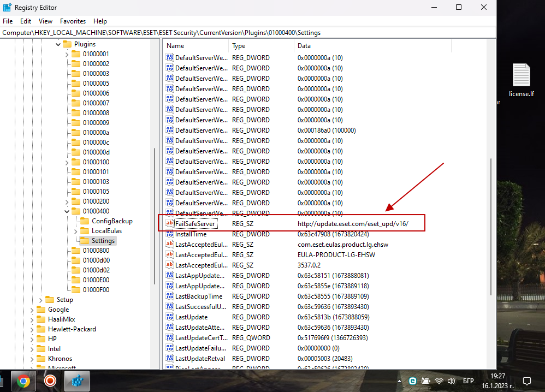Expand the Hewlett-Packard key
The width and height of the screenshot is (545, 392).
tap(32, 329)
